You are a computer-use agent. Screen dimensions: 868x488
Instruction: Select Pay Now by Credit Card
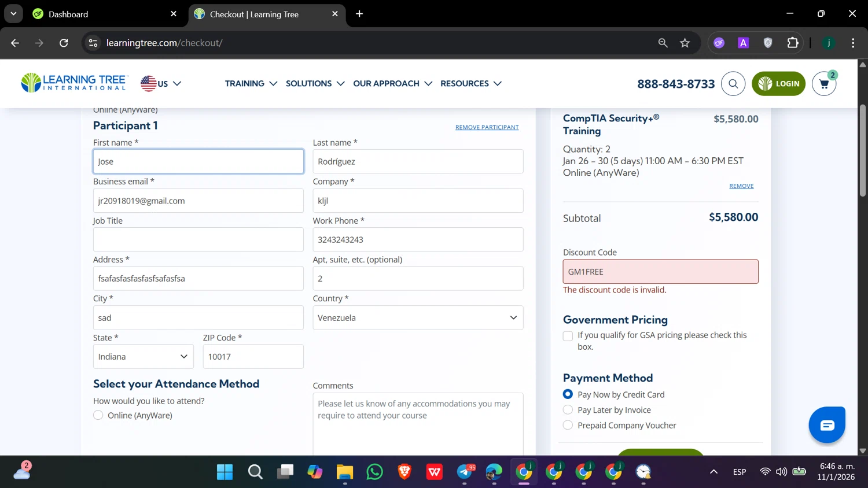click(568, 394)
